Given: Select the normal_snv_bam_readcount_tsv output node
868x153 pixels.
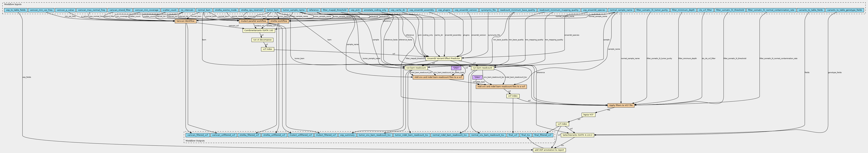Looking at the screenshot, I should tap(488, 135).
